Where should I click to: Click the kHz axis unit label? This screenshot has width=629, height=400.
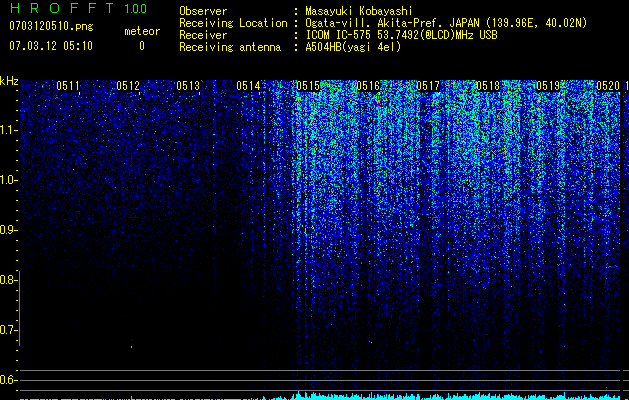pyautogui.click(x=9, y=81)
